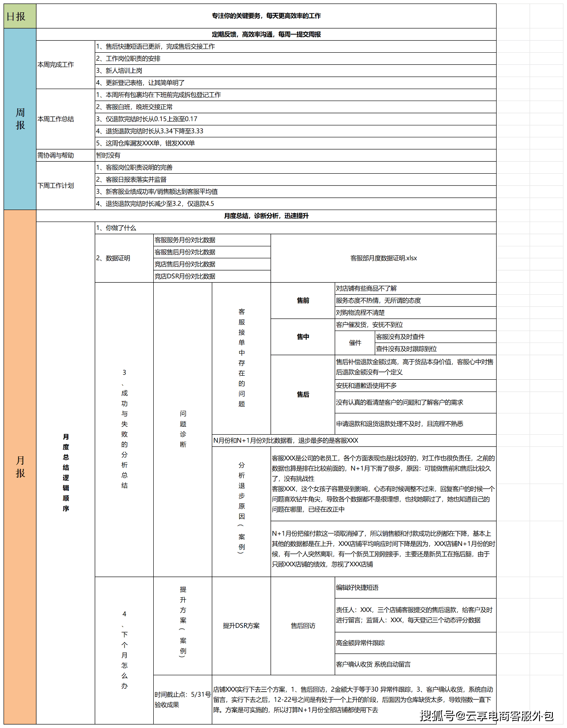The height and width of the screenshot is (728, 567).
Task: Select row about 下班前完成拆包登记工作
Action: point(295,95)
